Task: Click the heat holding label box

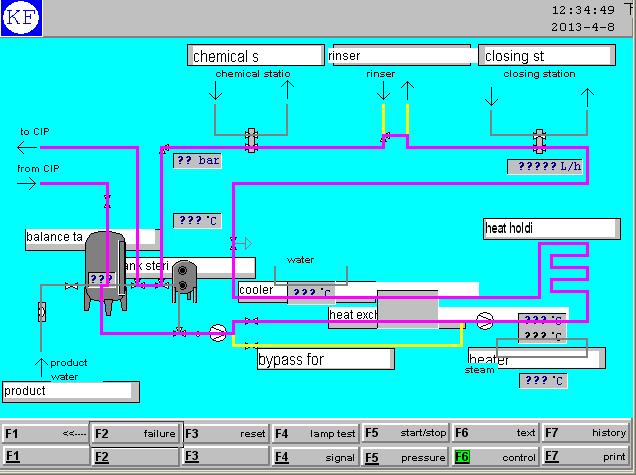Action: tap(551, 228)
